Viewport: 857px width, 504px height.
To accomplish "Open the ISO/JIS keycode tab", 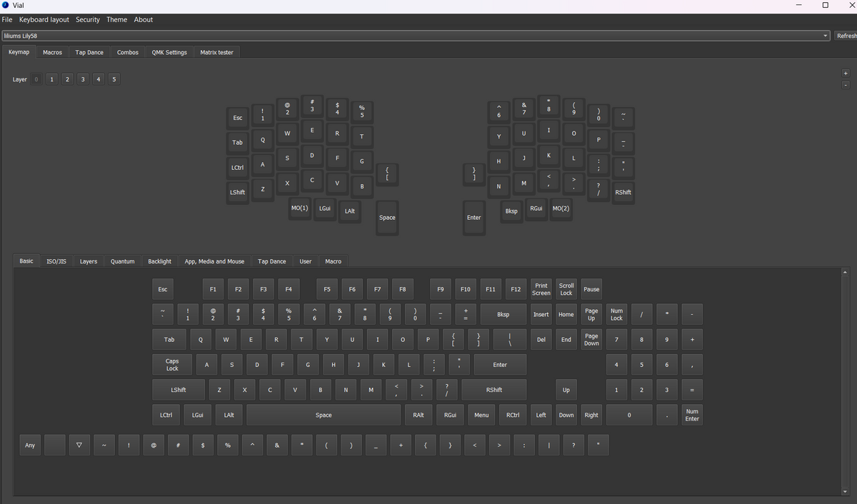I will pyautogui.click(x=56, y=261).
